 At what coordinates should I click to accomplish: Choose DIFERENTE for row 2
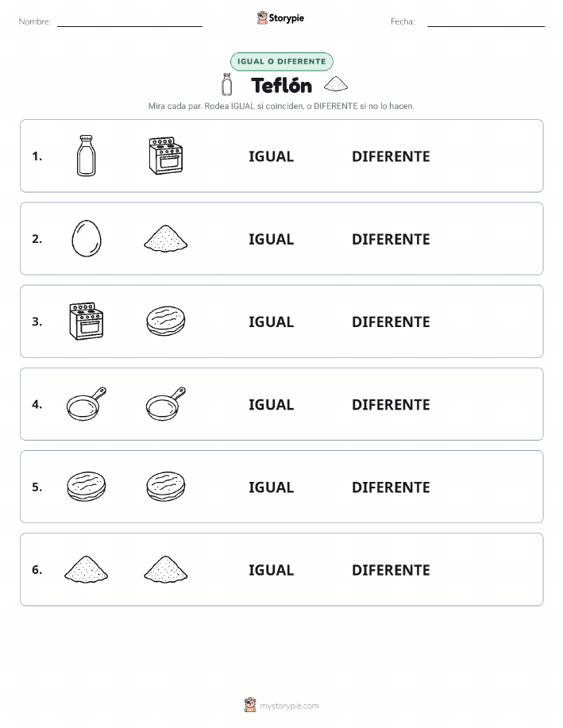pos(391,239)
